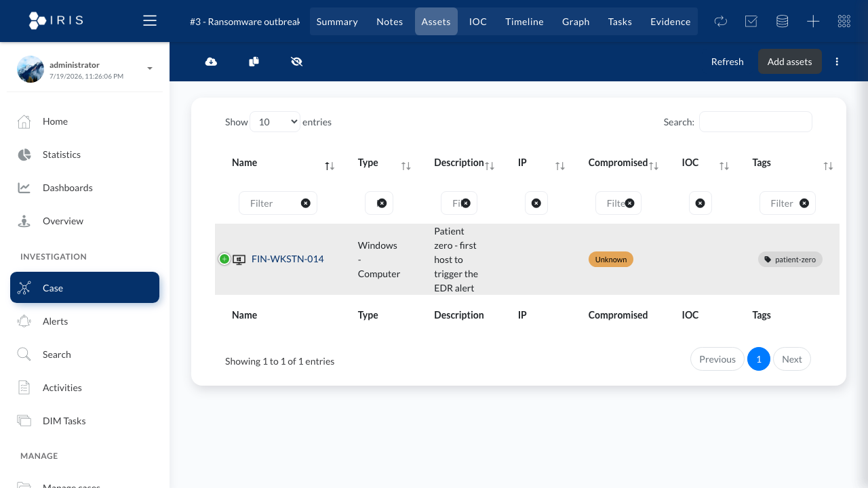Open Dashboards in sidebar
Screen dimensions: 868x488
coord(85,188)
